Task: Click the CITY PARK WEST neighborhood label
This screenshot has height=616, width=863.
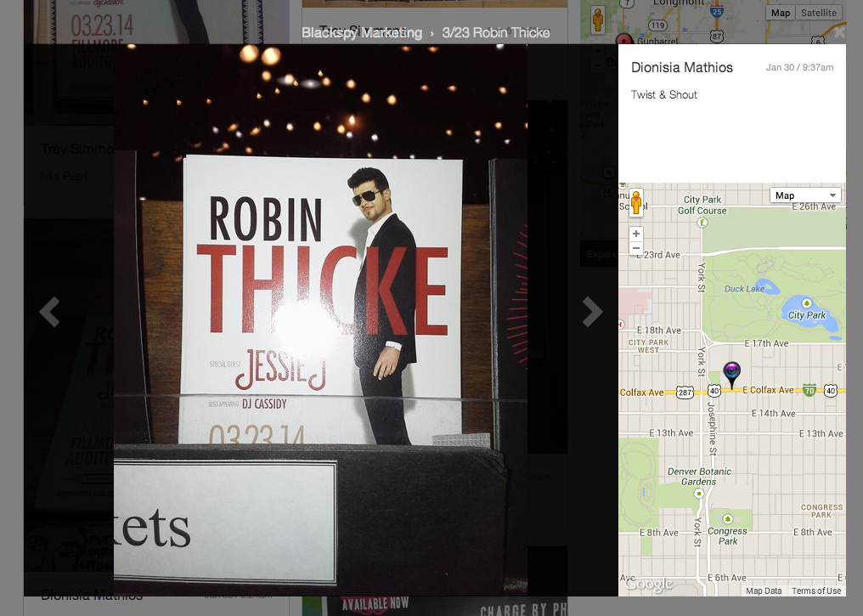Action: point(648,346)
